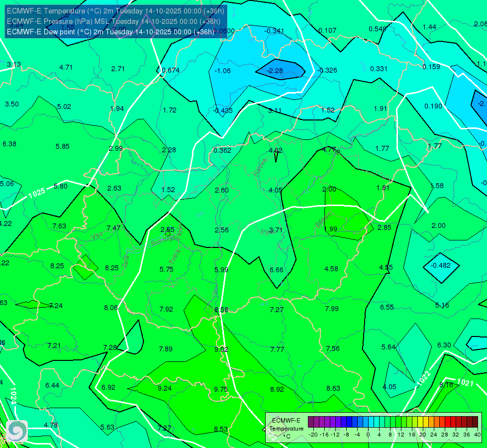Image resolution: width=487 pixels, height=448 pixels.
Task: Click the 0.190 dew point value
Action: point(433,107)
